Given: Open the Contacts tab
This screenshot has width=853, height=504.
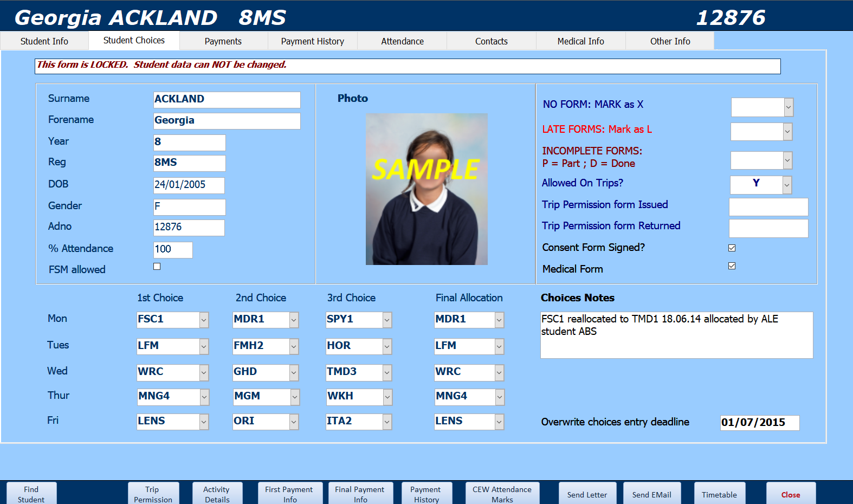Looking at the screenshot, I should pyautogui.click(x=492, y=41).
